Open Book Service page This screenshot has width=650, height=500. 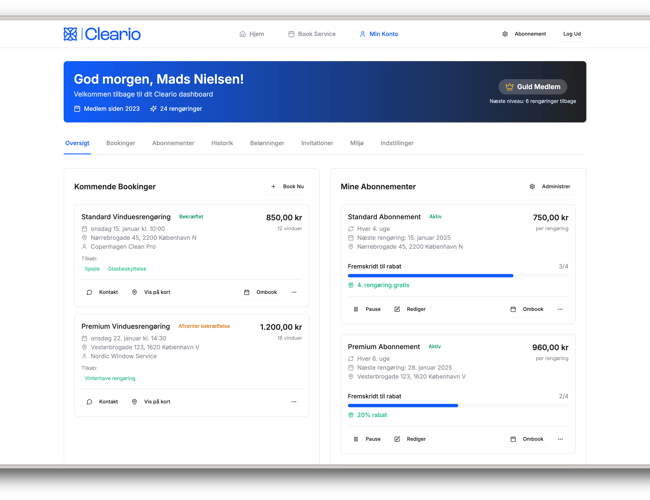pos(312,34)
